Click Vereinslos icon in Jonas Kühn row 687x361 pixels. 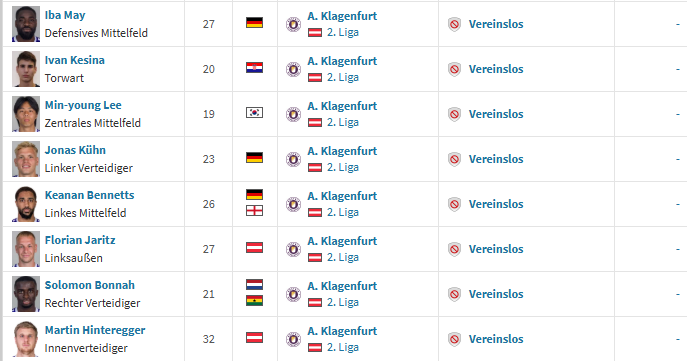point(454,159)
